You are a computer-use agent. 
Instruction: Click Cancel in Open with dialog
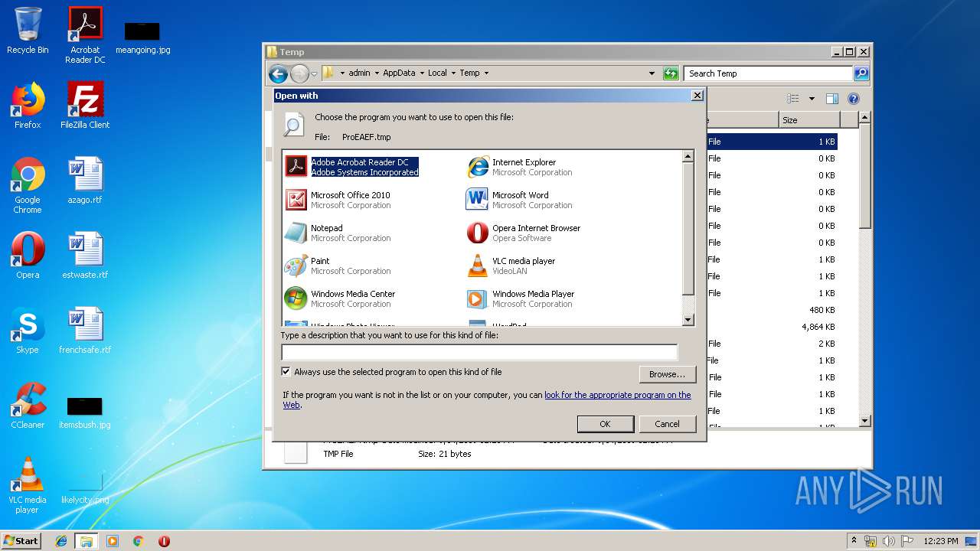(667, 424)
